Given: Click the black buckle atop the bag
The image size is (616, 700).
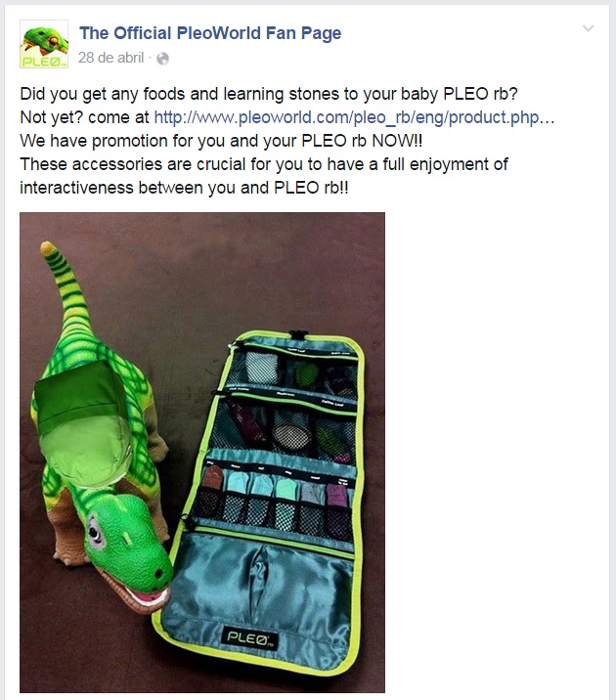Looking at the screenshot, I should click(x=298, y=334).
